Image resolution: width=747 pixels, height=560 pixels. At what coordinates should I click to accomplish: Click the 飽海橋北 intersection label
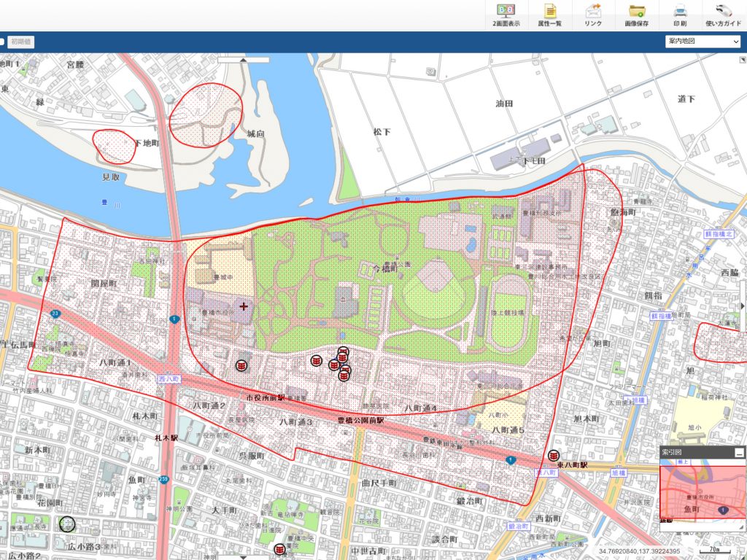[x=719, y=234]
